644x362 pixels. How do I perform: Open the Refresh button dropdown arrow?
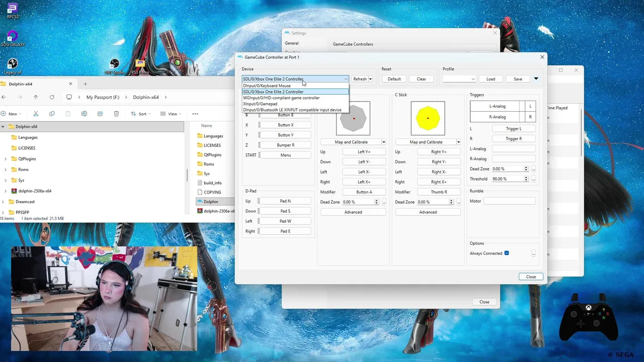[x=370, y=79]
